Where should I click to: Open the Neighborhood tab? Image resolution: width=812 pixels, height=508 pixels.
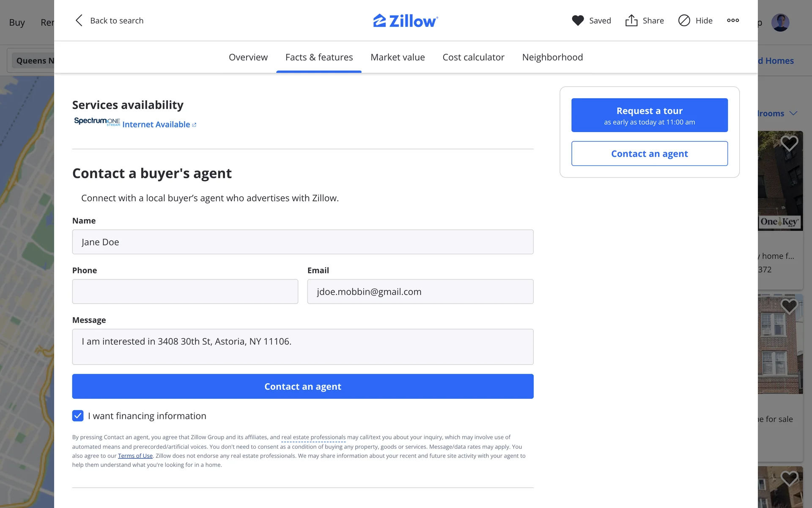click(552, 57)
